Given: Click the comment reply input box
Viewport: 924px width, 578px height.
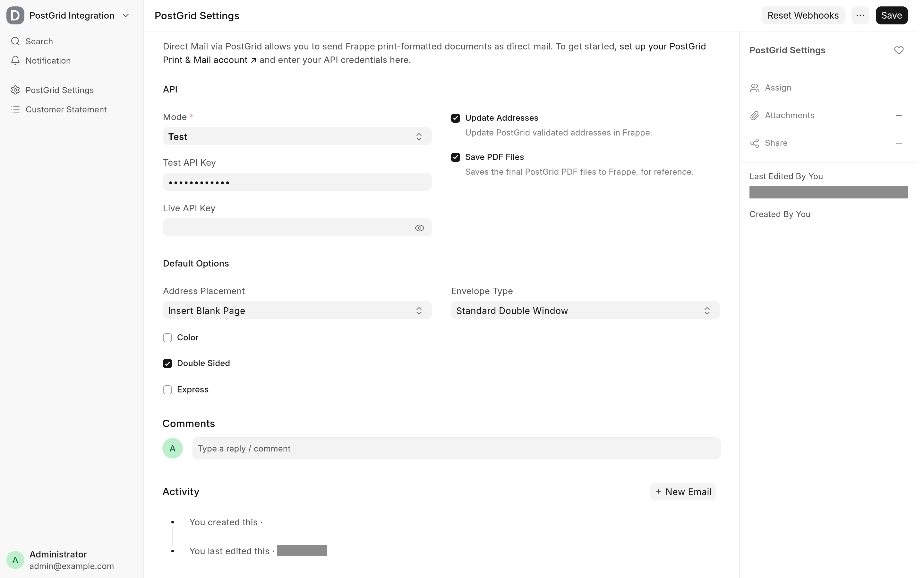Looking at the screenshot, I should (456, 448).
